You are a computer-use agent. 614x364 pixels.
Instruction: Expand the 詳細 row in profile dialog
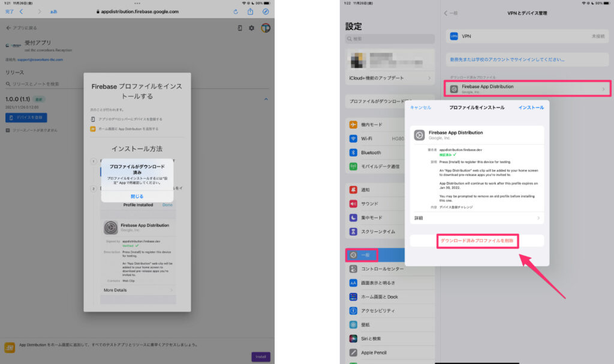click(x=477, y=218)
